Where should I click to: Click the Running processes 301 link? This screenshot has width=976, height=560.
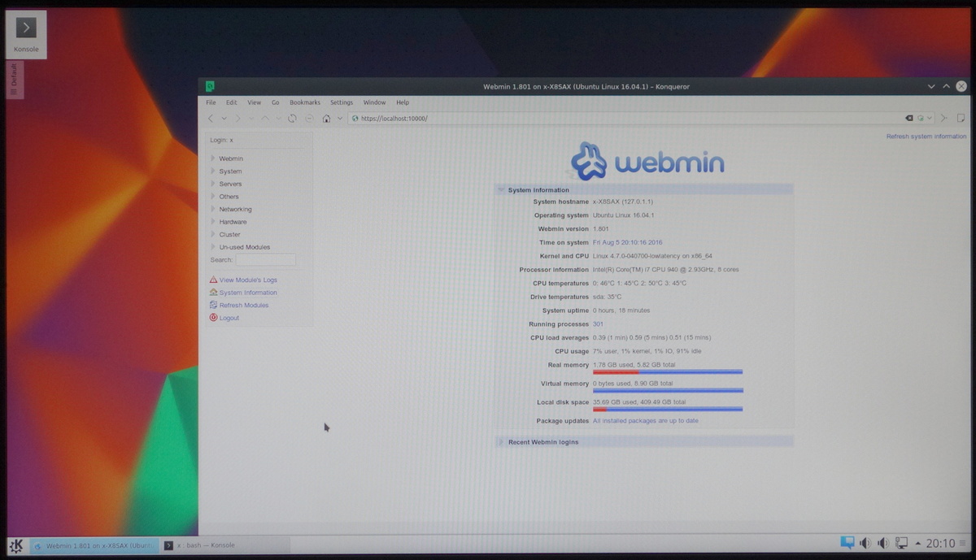(x=598, y=324)
